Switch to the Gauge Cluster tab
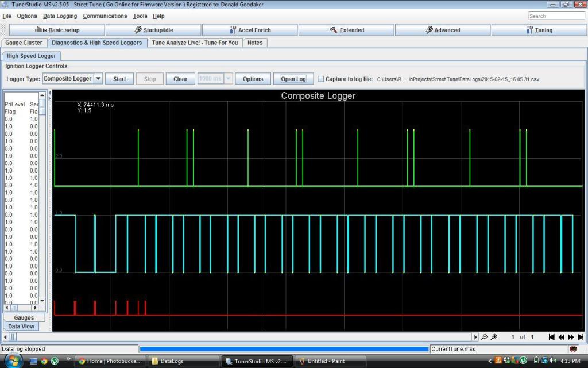 coord(24,43)
